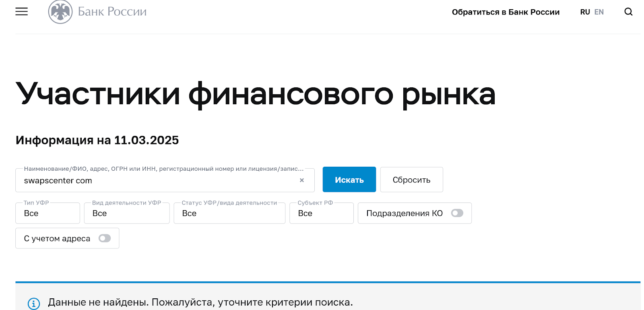The height and width of the screenshot is (310, 644).
Task: Enable the С учетом адреса switch
Action: click(x=105, y=238)
